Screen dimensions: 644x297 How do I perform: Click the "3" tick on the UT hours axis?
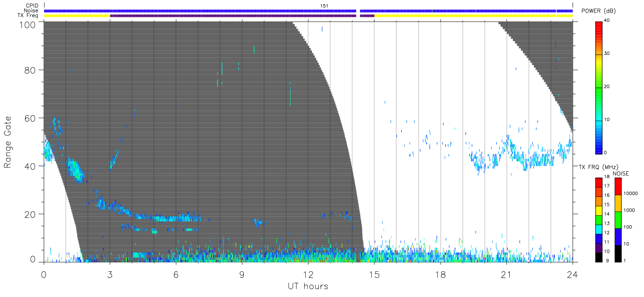[x=110, y=273]
